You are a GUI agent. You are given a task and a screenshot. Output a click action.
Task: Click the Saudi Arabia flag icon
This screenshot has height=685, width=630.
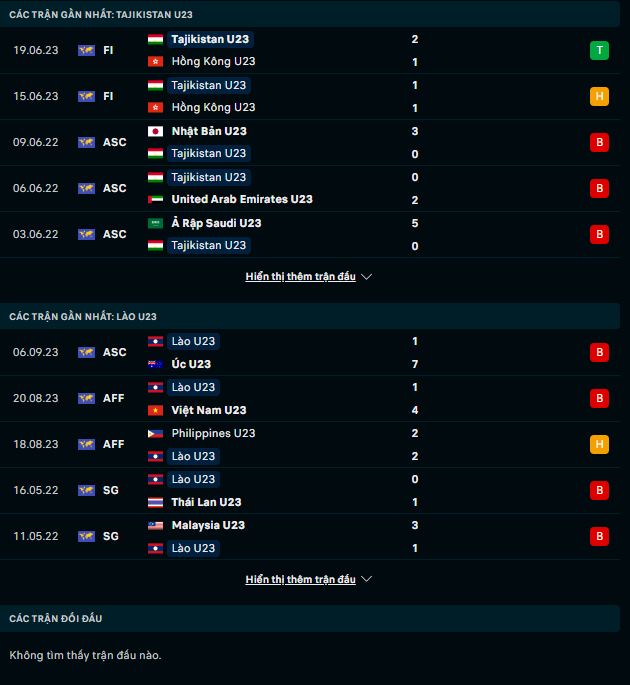point(155,223)
